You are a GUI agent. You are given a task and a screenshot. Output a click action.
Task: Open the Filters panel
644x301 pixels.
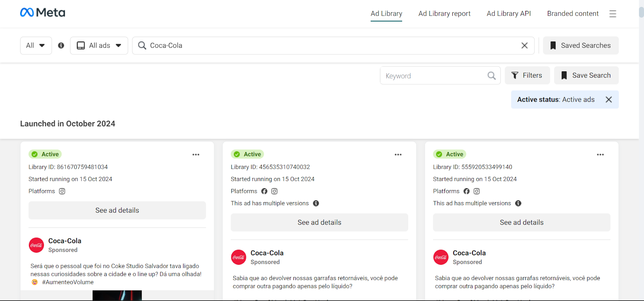(x=527, y=75)
